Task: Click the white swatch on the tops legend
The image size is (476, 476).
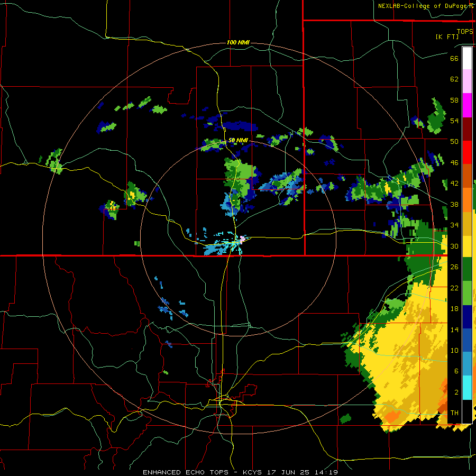Action: tap(467, 58)
